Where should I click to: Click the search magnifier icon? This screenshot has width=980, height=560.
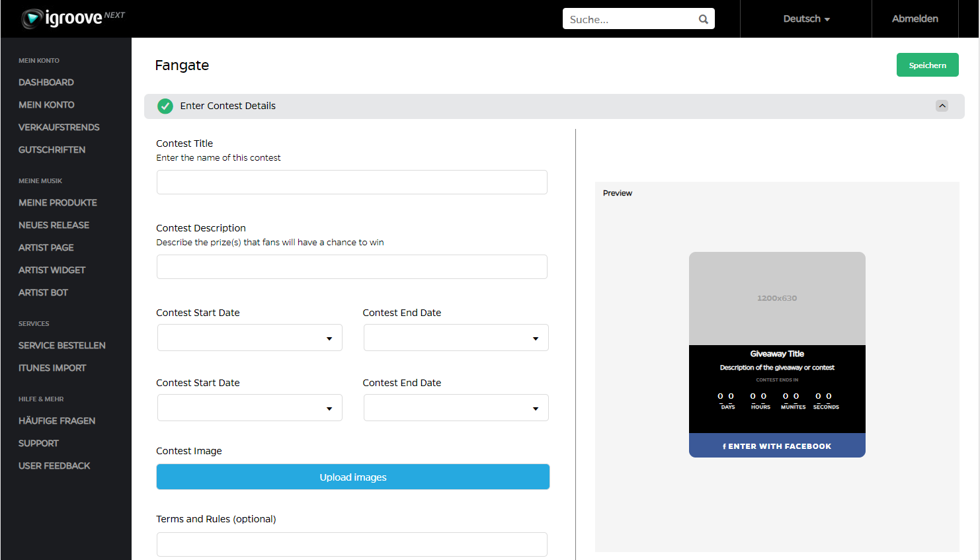click(x=703, y=19)
